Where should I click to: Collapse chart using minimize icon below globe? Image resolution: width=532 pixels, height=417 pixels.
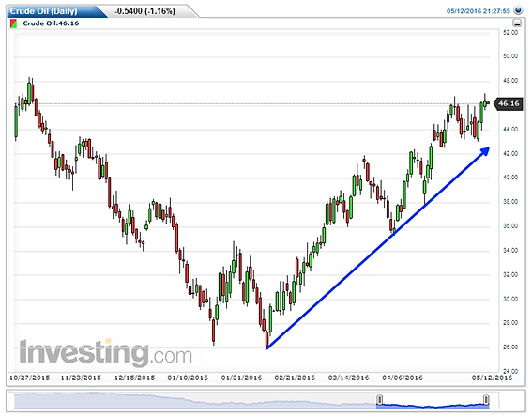coord(517,23)
